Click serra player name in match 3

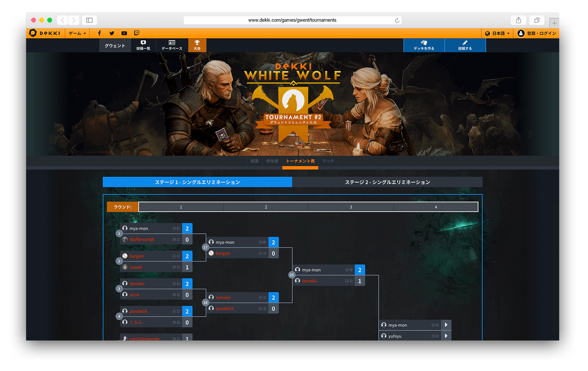tap(134, 295)
